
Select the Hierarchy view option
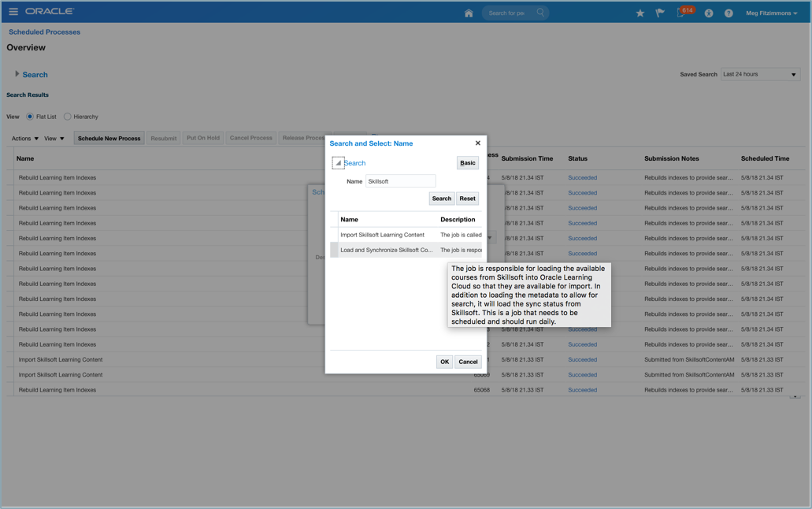coord(67,117)
